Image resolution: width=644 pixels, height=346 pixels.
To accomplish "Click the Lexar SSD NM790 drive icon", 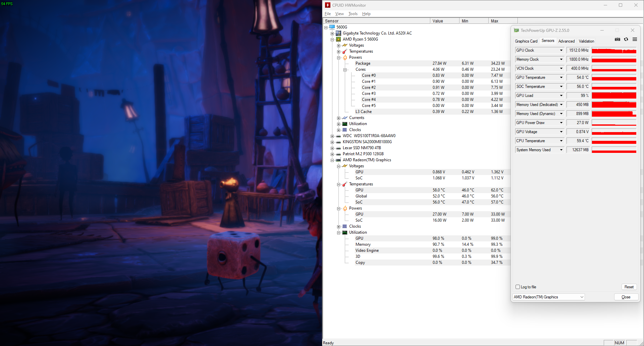I will tap(338, 148).
